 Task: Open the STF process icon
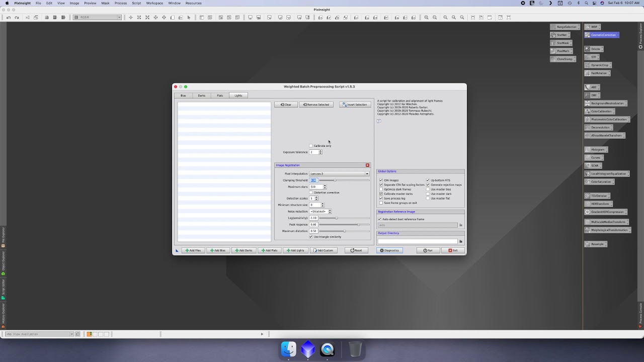coord(592,57)
